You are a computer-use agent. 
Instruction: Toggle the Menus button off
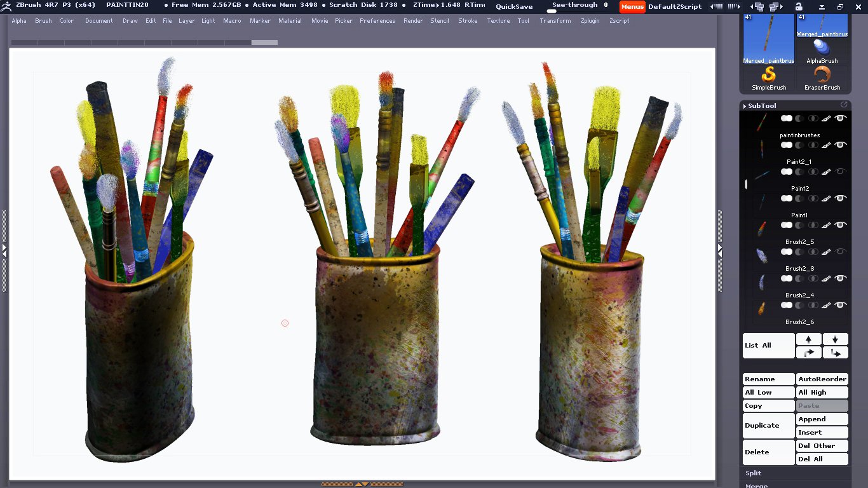tap(632, 6)
